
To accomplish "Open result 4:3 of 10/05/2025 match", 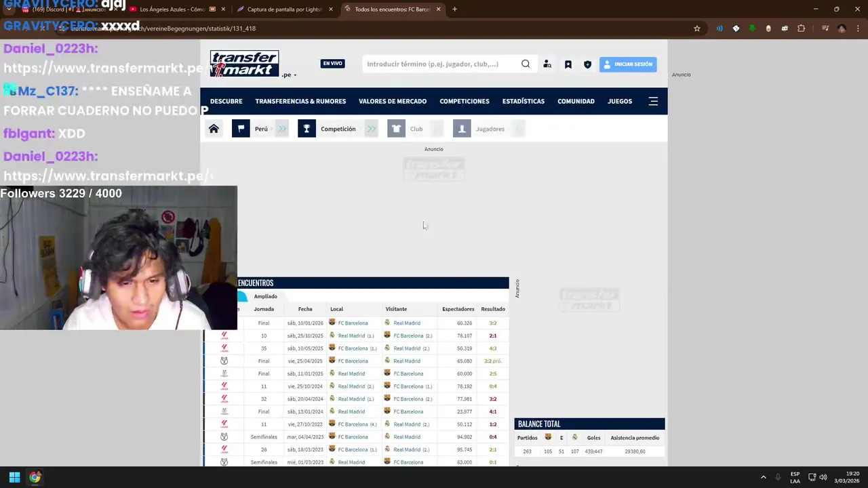I will (493, 348).
